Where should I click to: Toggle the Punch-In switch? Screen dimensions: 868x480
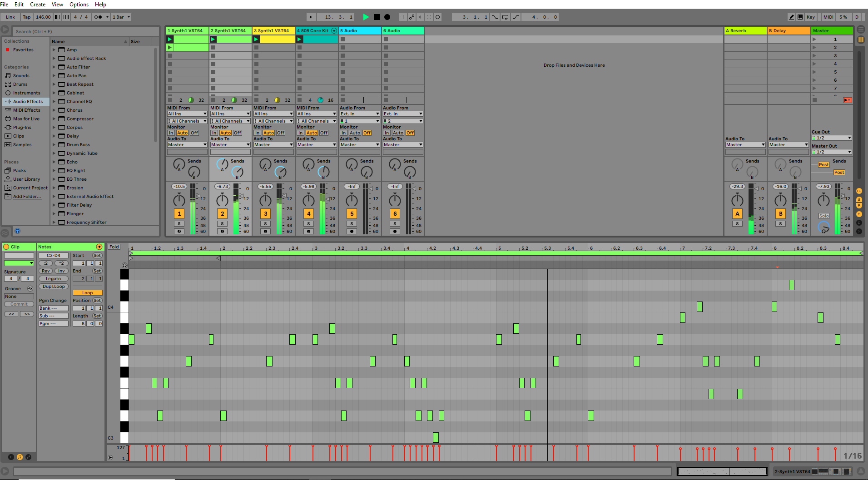(x=495, y=17)
